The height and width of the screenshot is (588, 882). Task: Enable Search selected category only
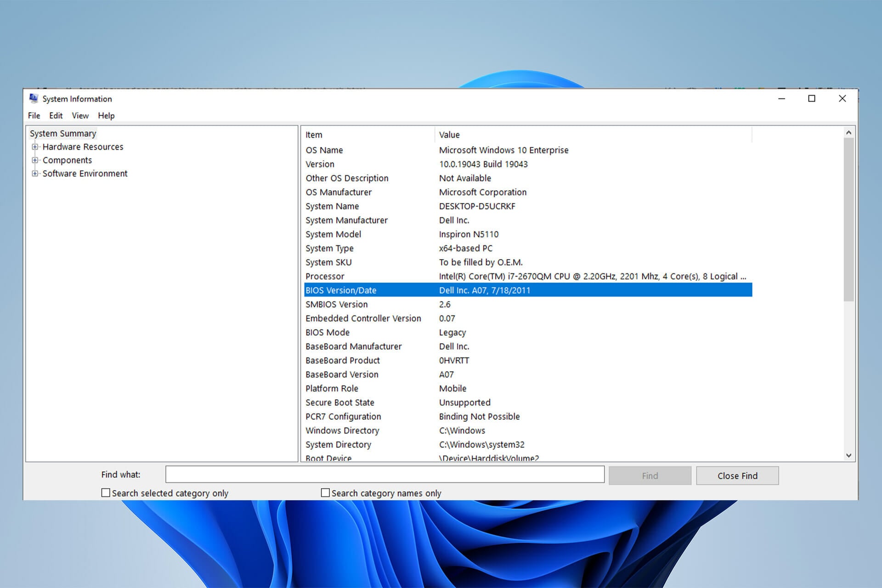[x=106, y=493]
